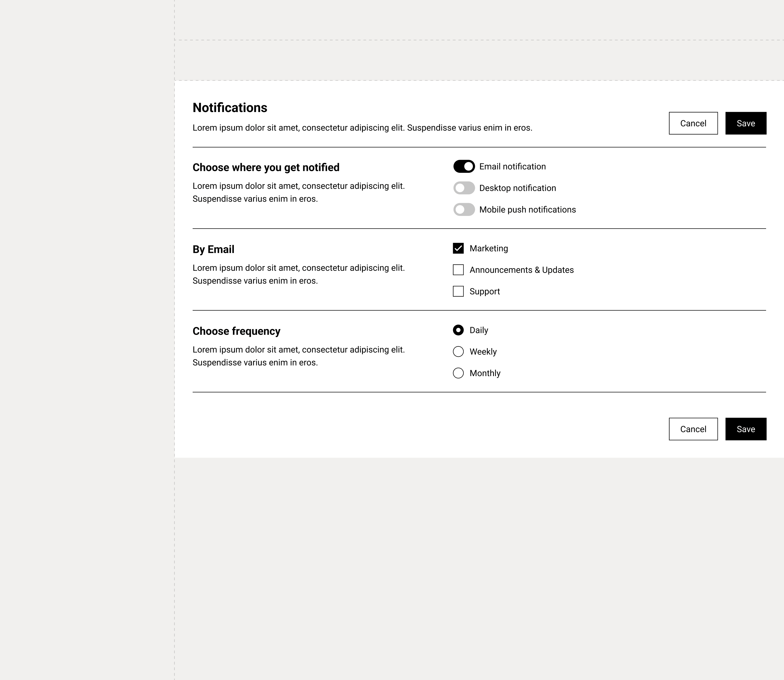Click the Email notification label text
The image size is (784, 680).
click(x=512, y=167)
